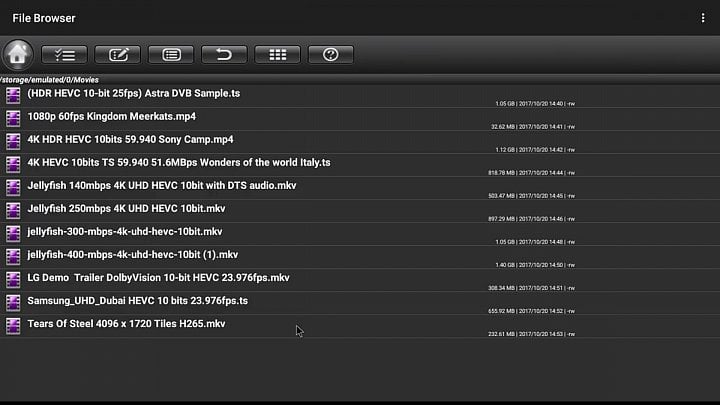Click size details of Astra DVB Sample.ts
720x405 pixels.
point(535,104)
